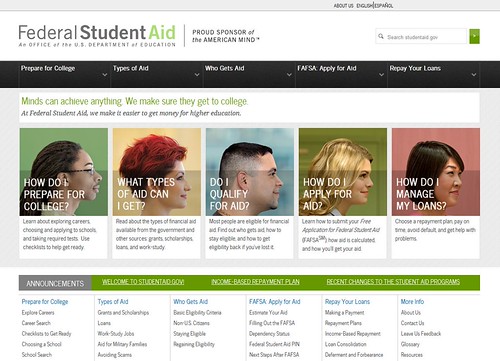The width and height of the screenshot is (500, 361).
Task: Open Aid for Military Families link
Action: (x=122, y=344)
